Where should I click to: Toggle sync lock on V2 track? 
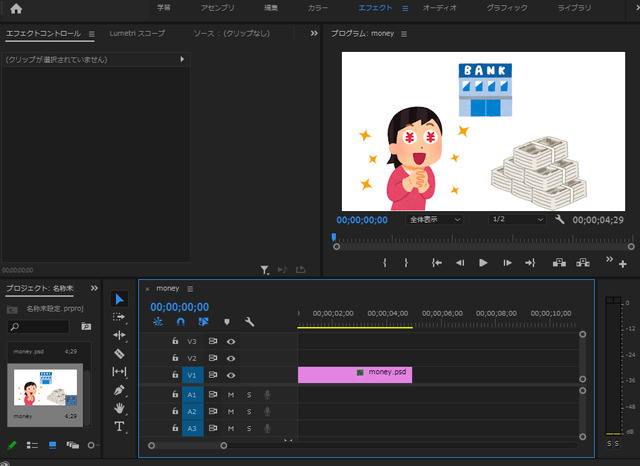click(213, 358)
